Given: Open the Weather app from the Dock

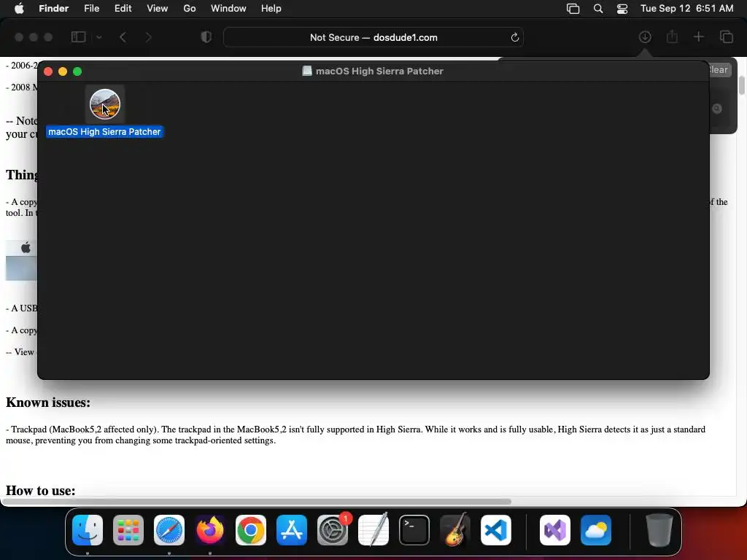Looking at the screenshot, I should (596, 530).
